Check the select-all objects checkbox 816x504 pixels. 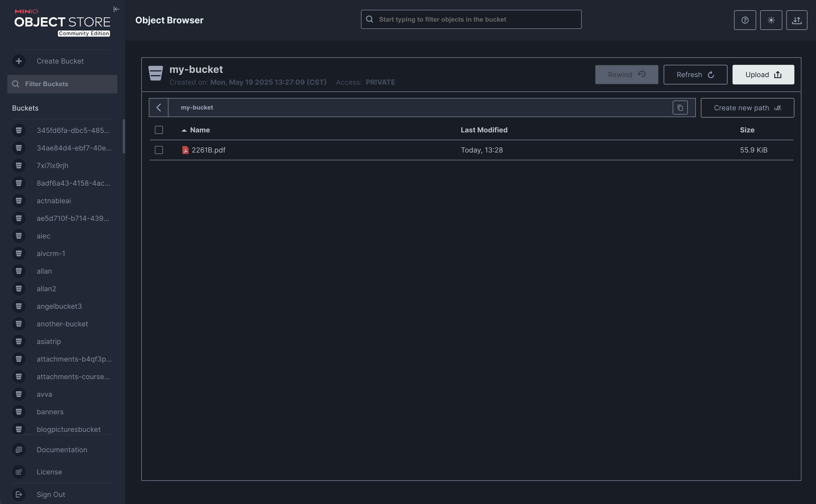(159, 130)
